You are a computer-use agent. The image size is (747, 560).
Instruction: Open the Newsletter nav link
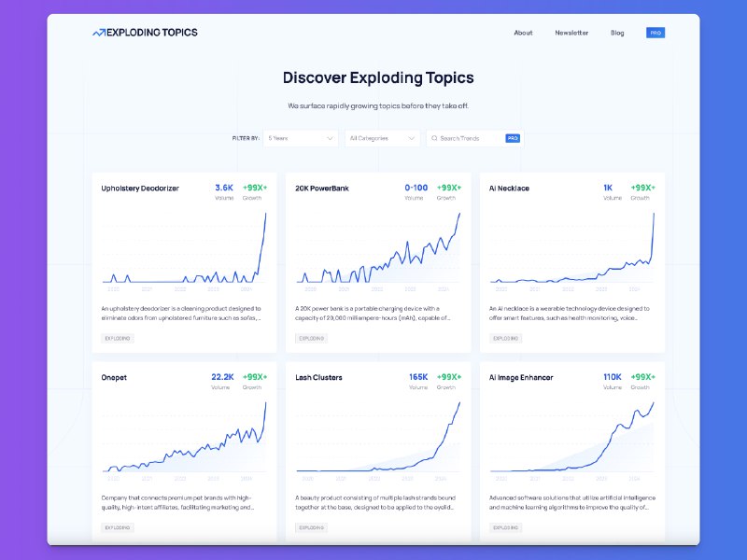tap(571, 33)
